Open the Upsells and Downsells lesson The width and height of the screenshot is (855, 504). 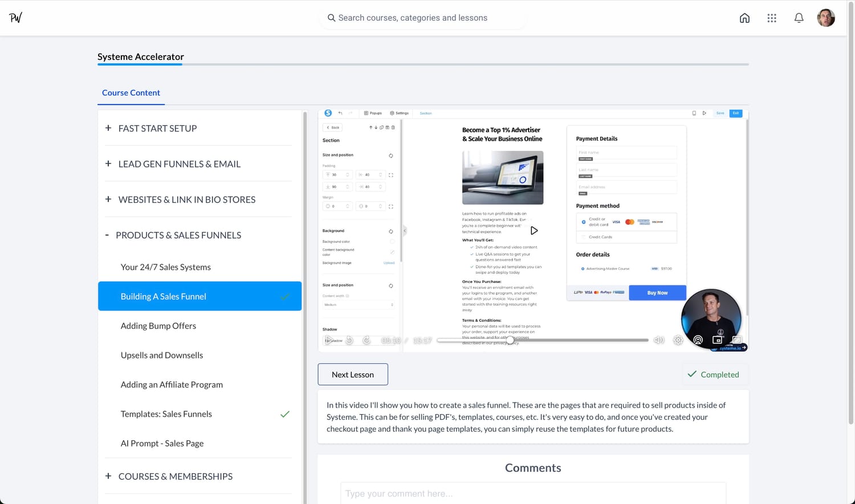199,355
